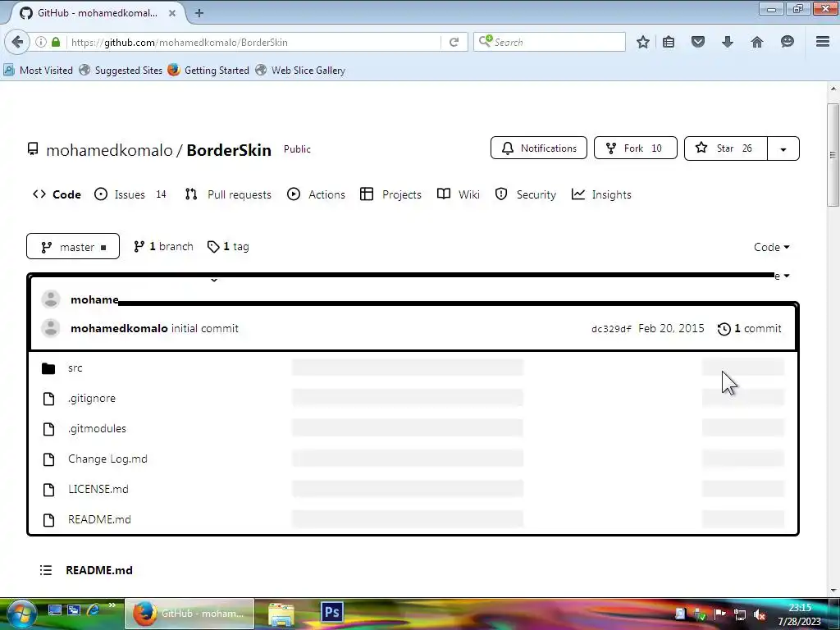The height and width of the screenshot is (630, 840).
Task: Open the Wiki tab
Action: (458, 194)
